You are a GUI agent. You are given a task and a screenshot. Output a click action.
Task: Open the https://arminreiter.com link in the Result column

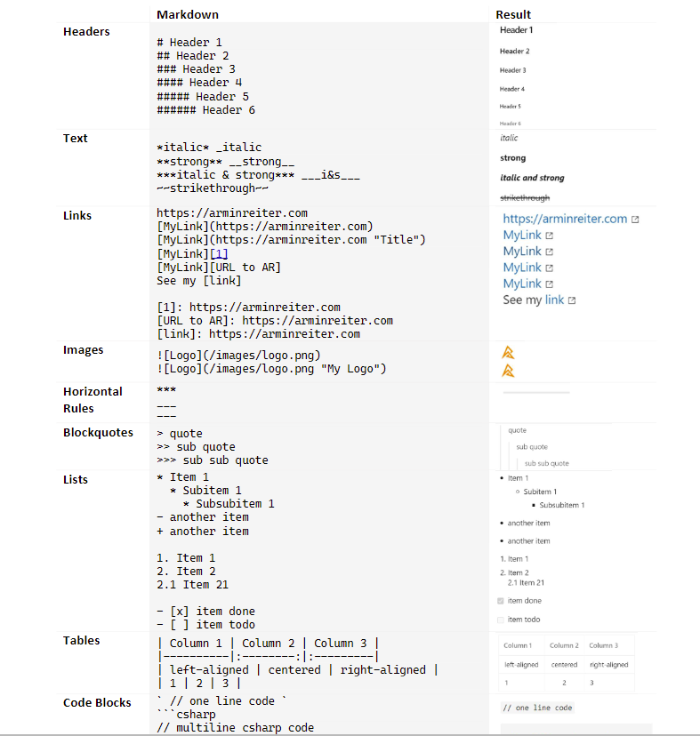[x=565, y=219]
